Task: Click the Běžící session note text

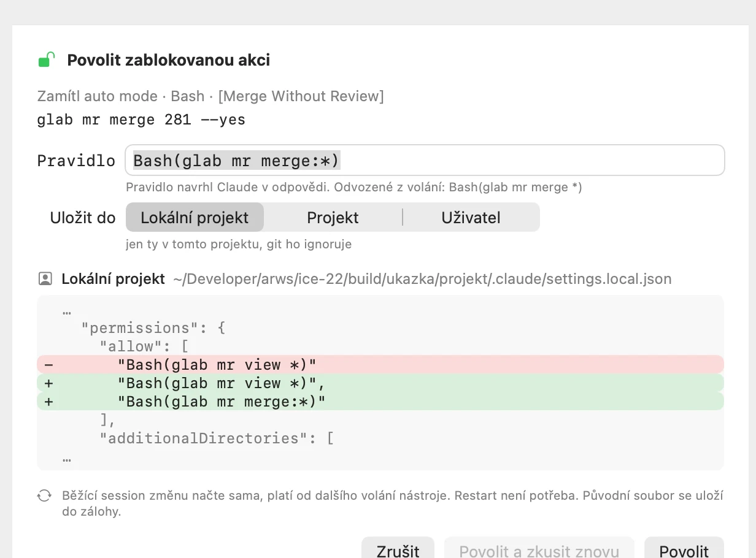Action: (x=393, y=503)
